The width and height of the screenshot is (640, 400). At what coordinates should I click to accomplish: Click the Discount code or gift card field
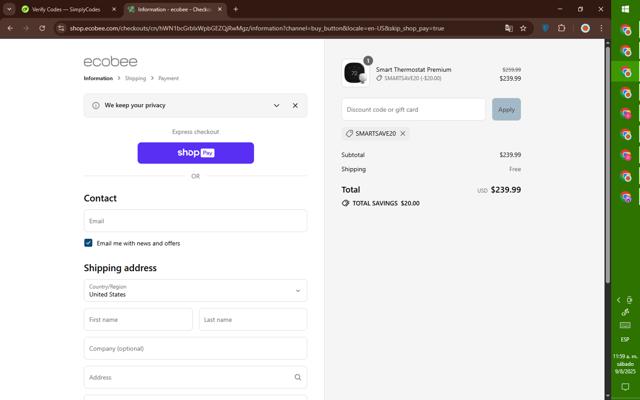(413, 109)
